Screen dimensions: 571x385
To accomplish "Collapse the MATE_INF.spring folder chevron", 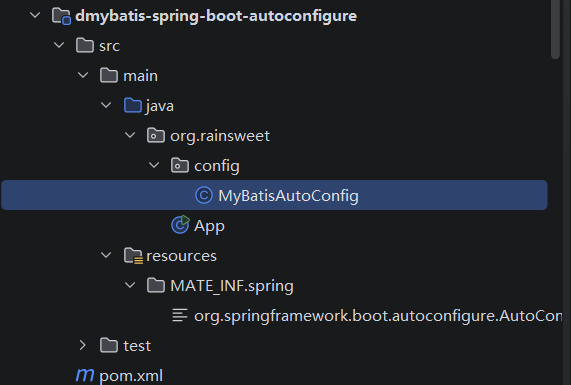I will [130, 285].
